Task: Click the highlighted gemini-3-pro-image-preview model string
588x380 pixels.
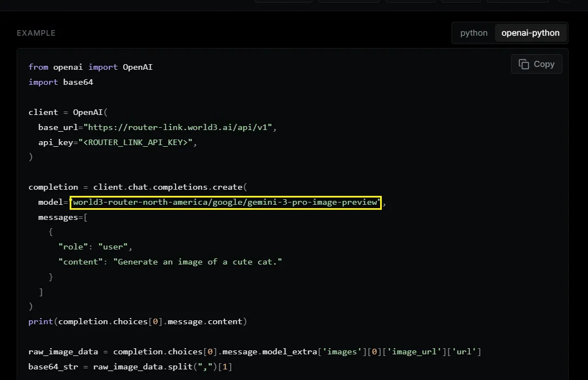Action: (x=226, y=203)
